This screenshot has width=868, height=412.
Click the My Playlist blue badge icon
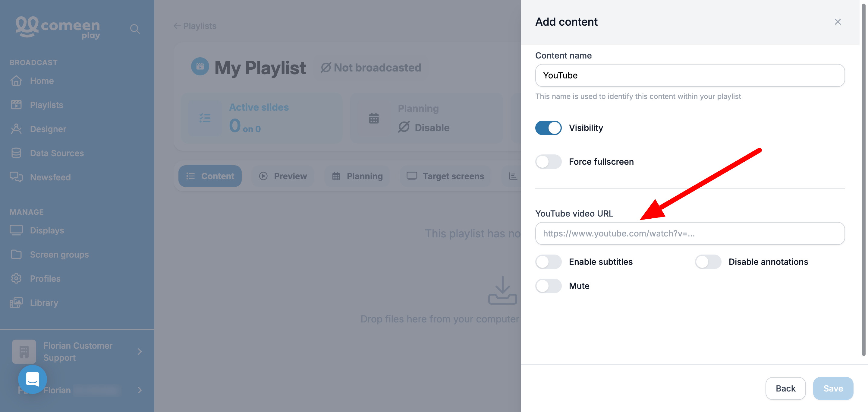[200, 67]
